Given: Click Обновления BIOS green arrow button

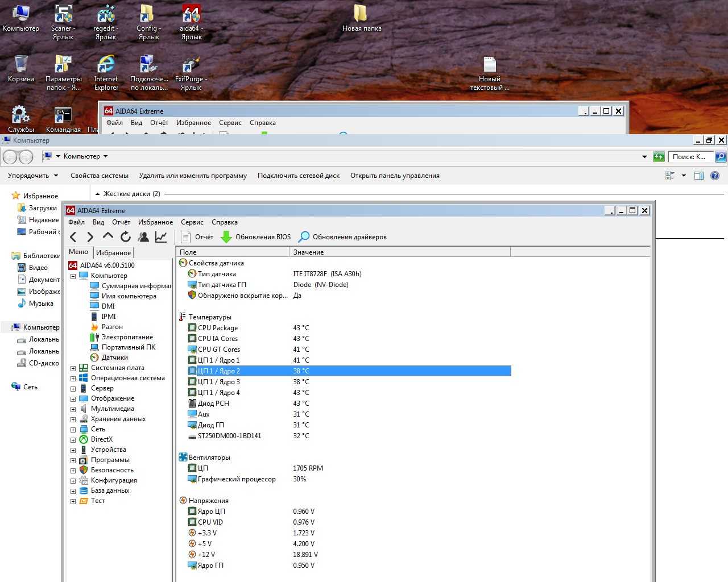Looking at the screenshot, I should click(x=256, y=237).
